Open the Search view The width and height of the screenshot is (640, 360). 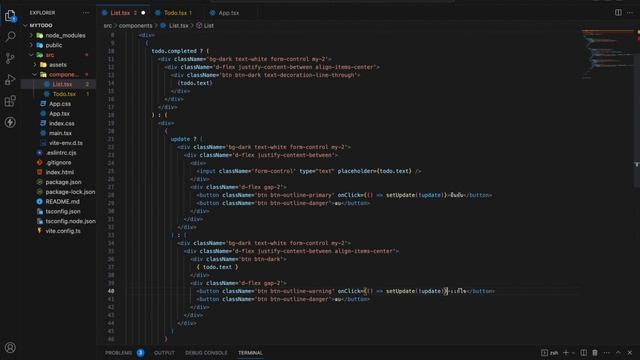pyautogui.click(x=10, y=37)
